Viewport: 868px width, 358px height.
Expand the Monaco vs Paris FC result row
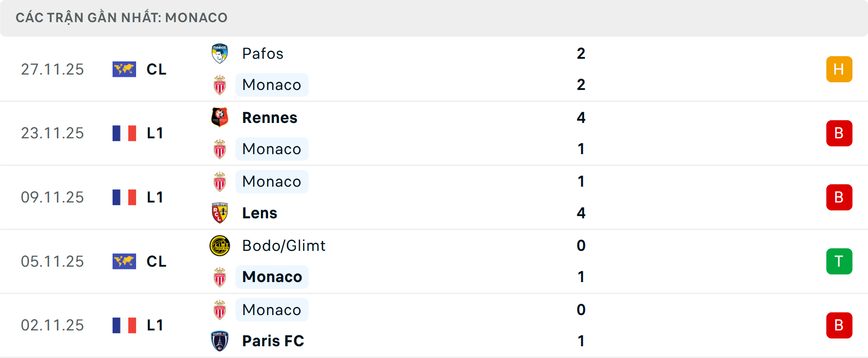pos(434,325)
